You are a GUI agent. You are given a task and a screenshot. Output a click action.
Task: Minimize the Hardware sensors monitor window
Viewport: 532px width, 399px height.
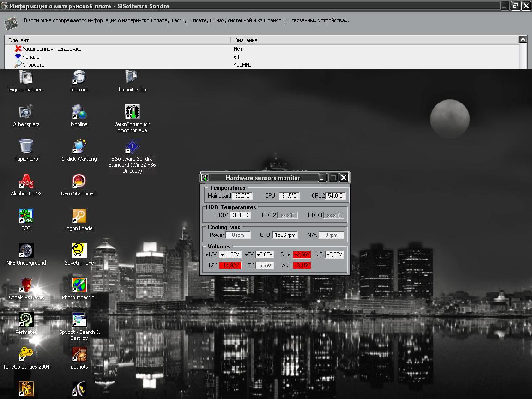(323, 177)
